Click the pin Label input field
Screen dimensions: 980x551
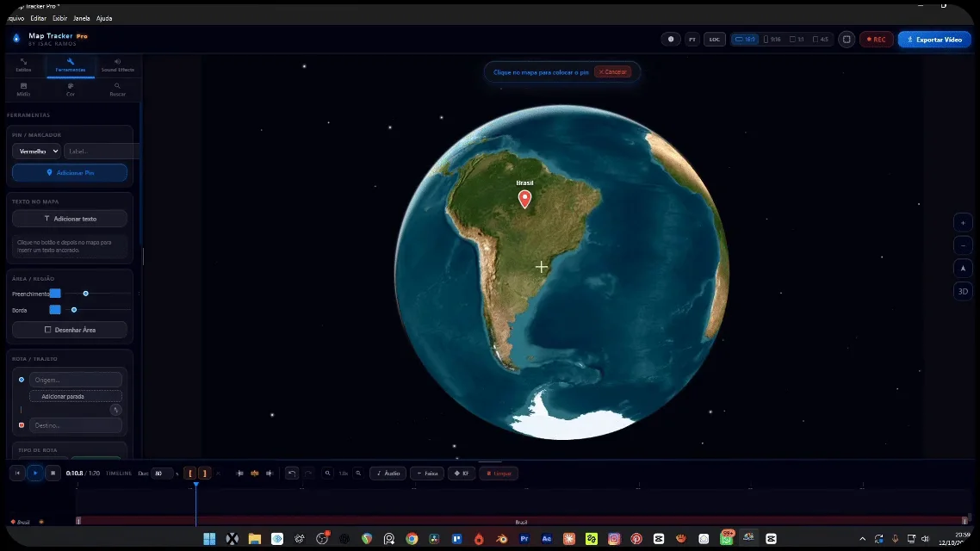(x=102, y=152)
